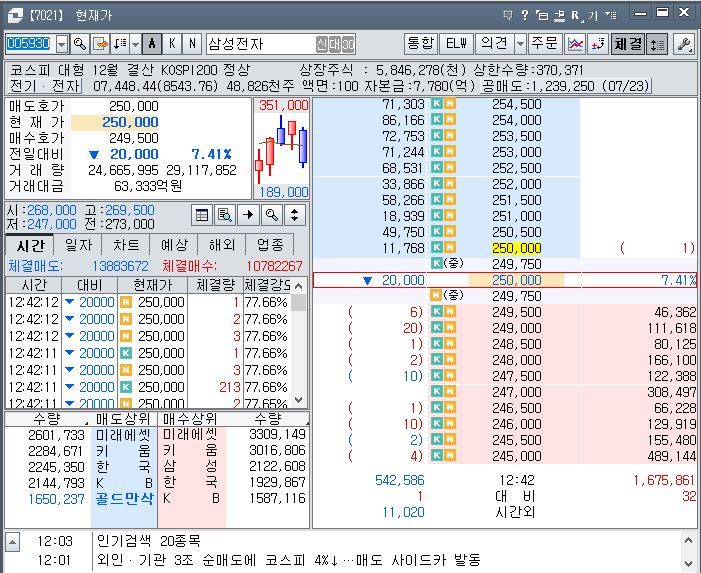This screenshot has height=573, width=701.
Task: Click the stock code input field 005930
Action: [29, 44]
